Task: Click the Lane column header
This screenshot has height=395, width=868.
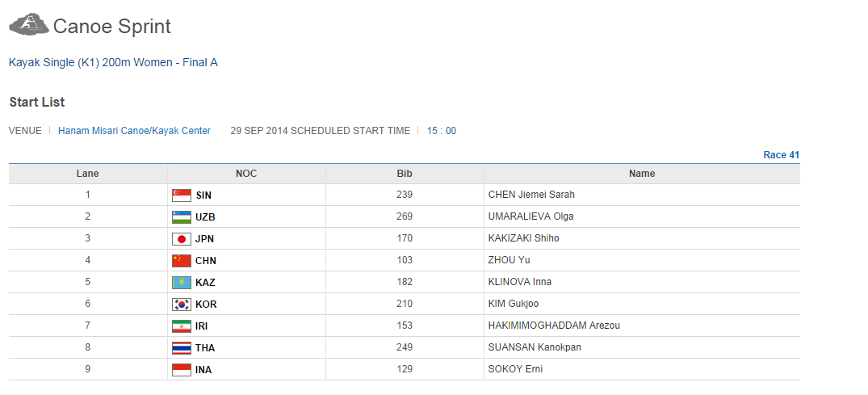Action: tap(88, 174)
